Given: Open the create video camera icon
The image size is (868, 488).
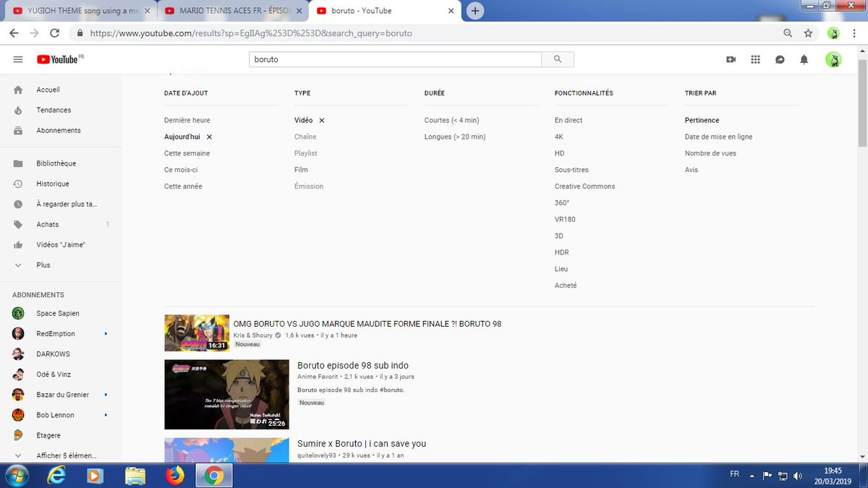Looking at the screenshot, I should click(x=731, y=60).
